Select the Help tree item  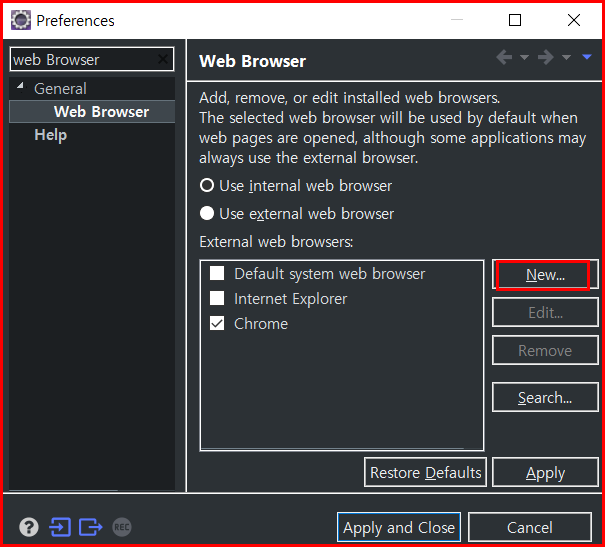click(51, 135)
